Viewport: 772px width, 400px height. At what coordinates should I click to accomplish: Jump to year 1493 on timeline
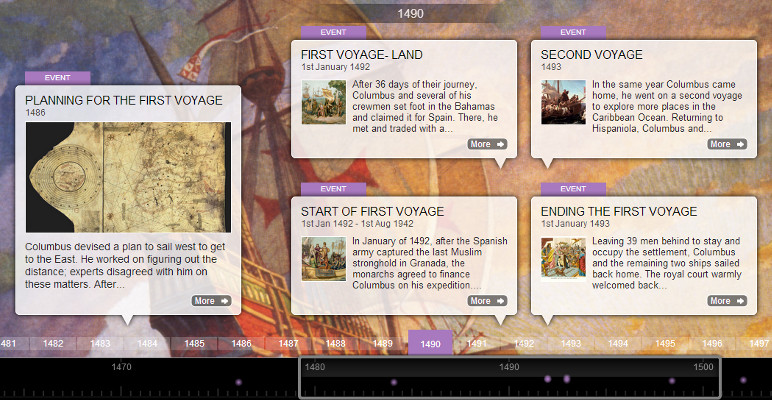pos(571,343)
